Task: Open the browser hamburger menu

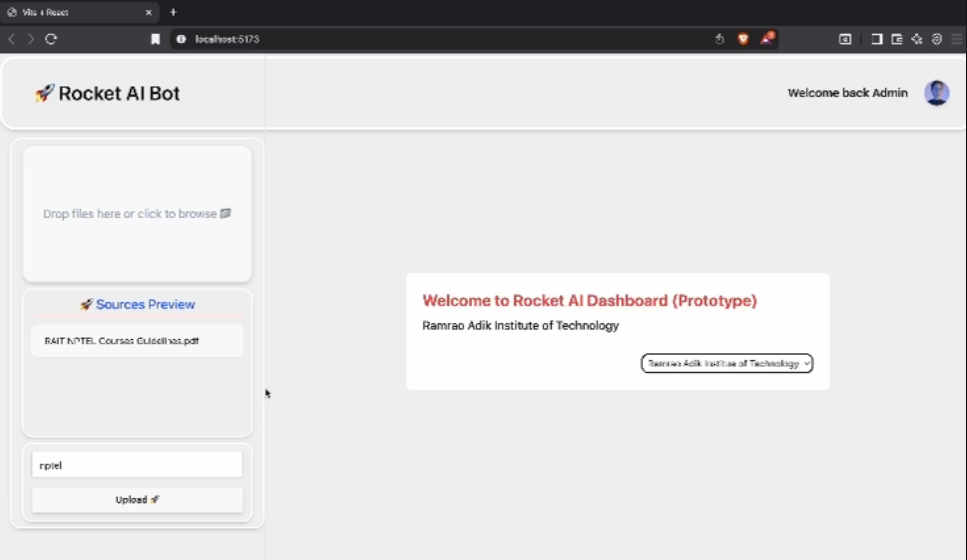Action: point(957,39)
